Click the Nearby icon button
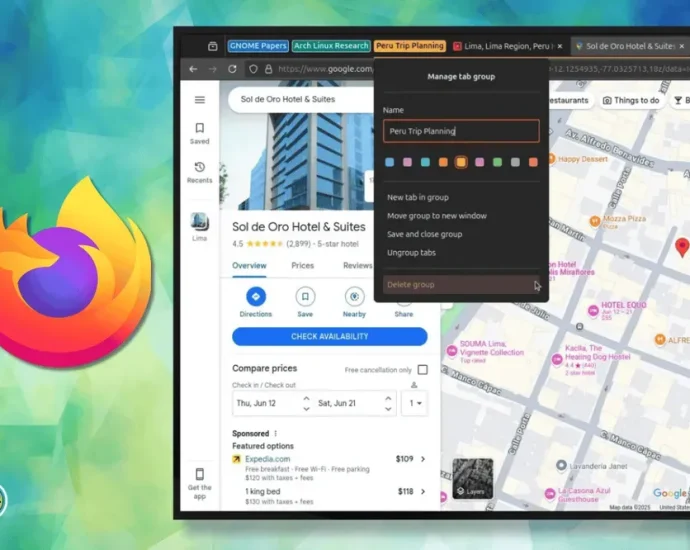The height and width of the screenshot is (550, 690). [x=354, y=297]
